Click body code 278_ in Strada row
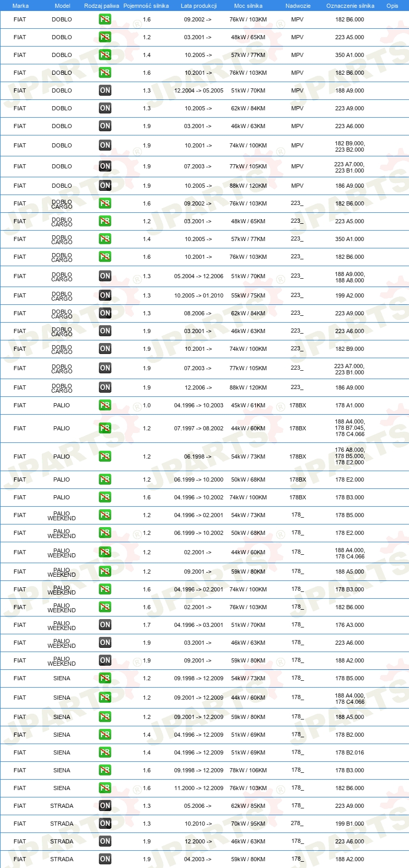409x868 pixels. click(297, 823)
